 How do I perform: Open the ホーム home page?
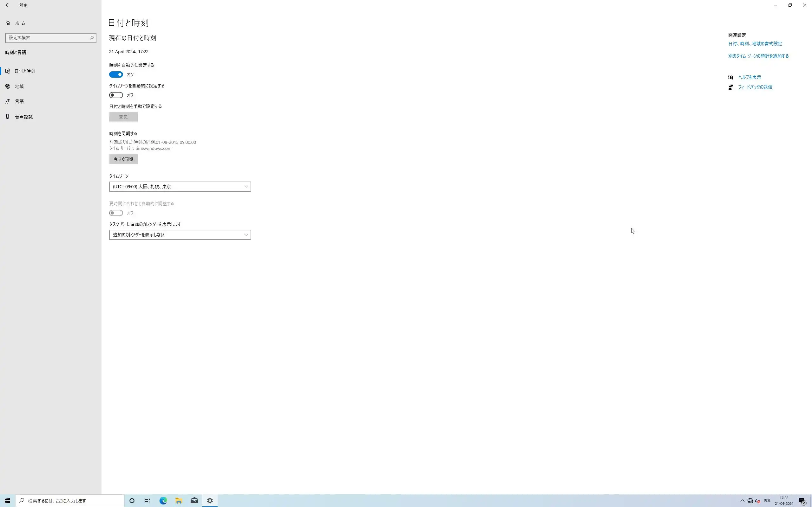pos(20,23)
